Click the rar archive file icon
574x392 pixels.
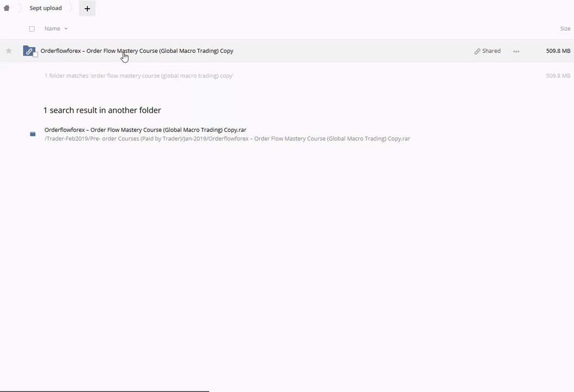33,134
